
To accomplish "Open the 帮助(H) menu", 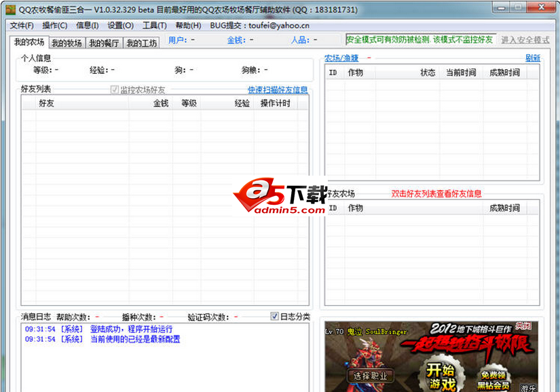I will pos(188,26).
